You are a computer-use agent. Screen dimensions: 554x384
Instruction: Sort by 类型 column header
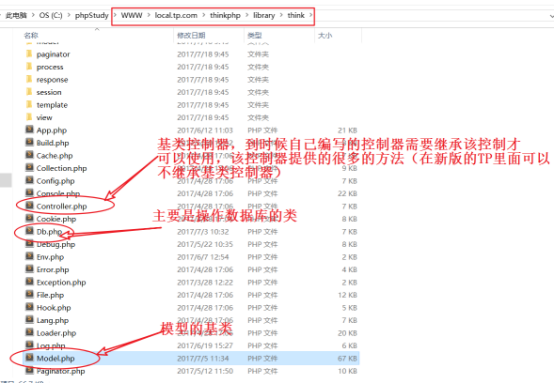[x=254, y=35]
